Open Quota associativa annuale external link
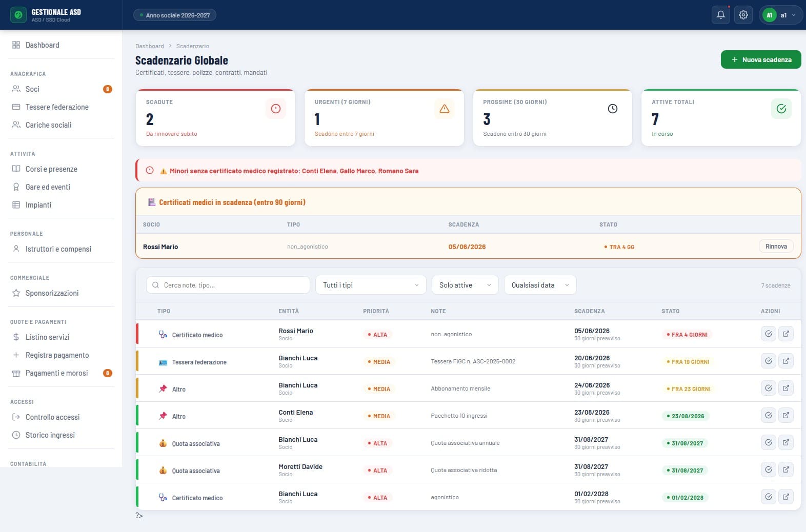This screenshot has width=806, height=532. (786, 442)
